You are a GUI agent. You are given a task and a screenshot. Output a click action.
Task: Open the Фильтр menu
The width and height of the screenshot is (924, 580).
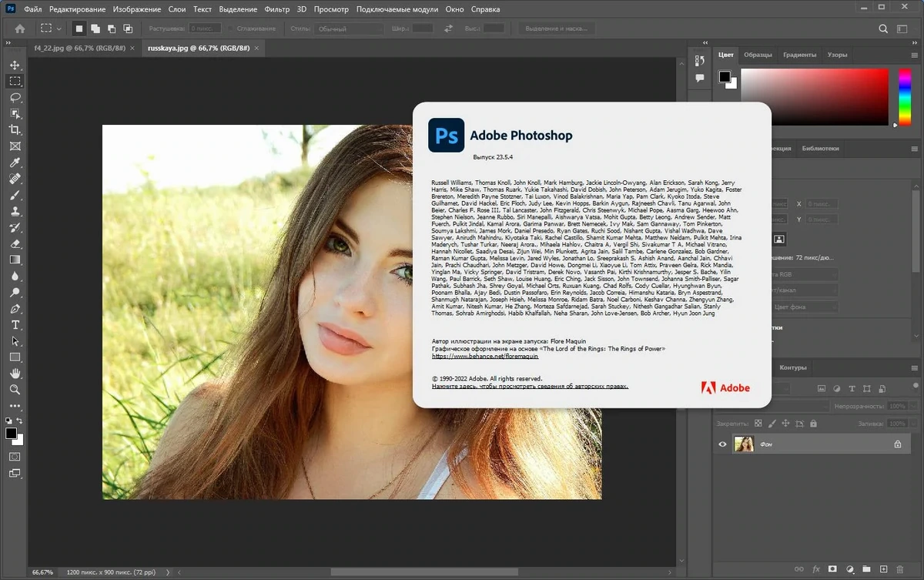coord(276,9)
